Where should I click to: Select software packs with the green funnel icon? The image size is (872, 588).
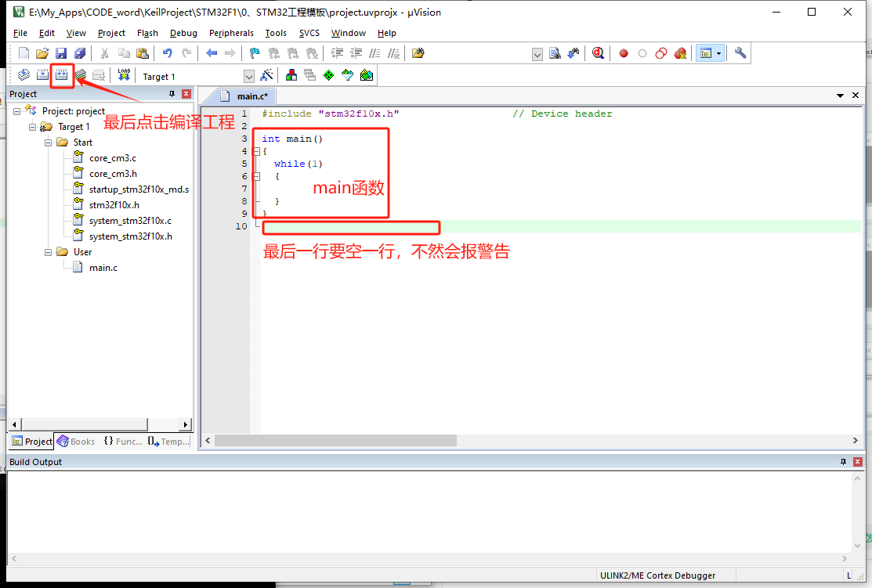[x=348, y=75]
